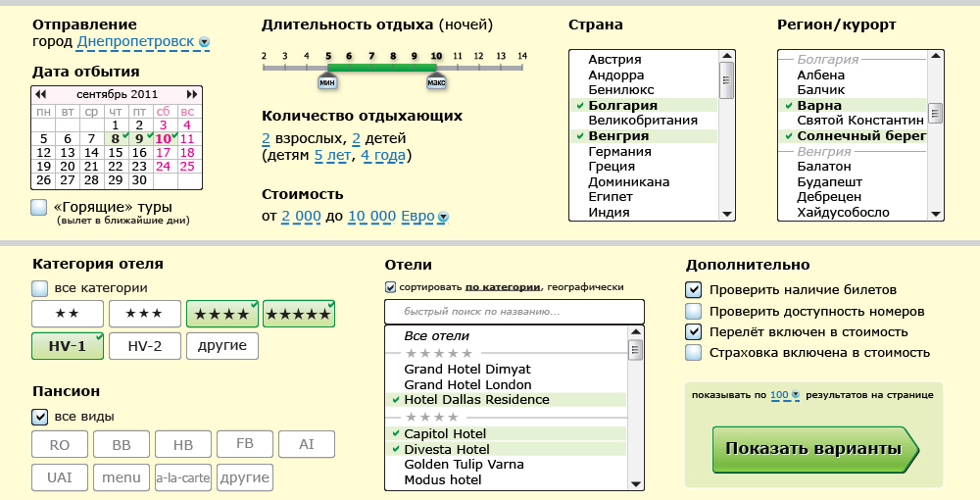Open departure city Днепропетровск dropdown
The image size is (980, 500).
click(x=204, y=42)
